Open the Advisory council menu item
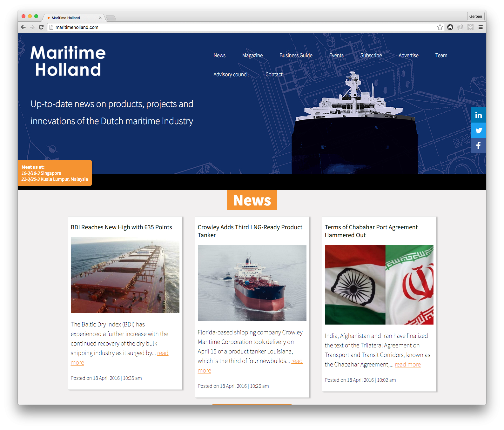 [231, 74]
